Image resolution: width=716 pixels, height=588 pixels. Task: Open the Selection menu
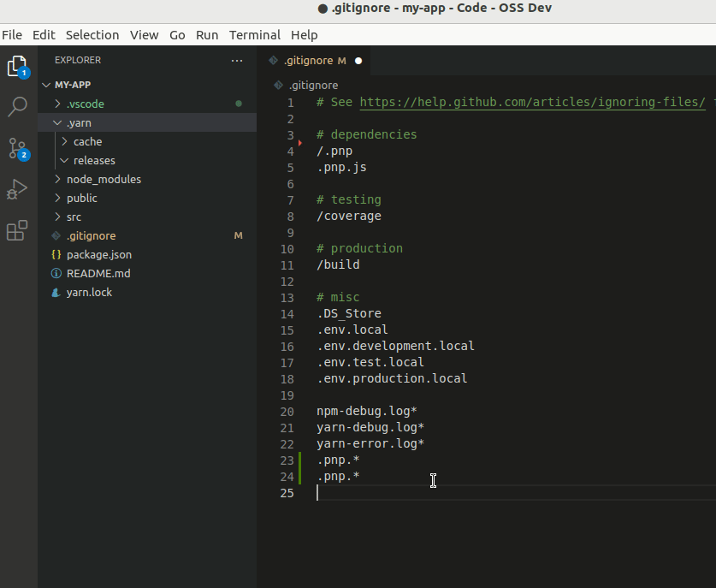click(x=92, y=35)
